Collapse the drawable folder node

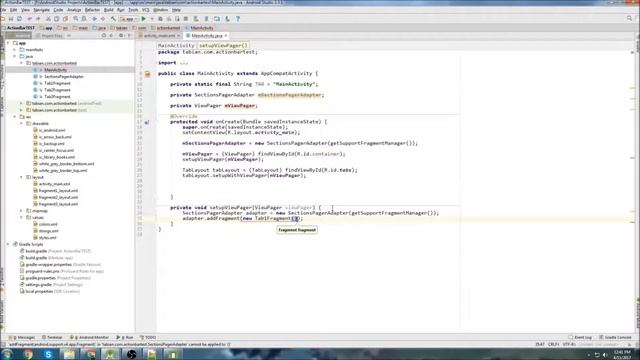pyautogui.click(x=21, y=123)
